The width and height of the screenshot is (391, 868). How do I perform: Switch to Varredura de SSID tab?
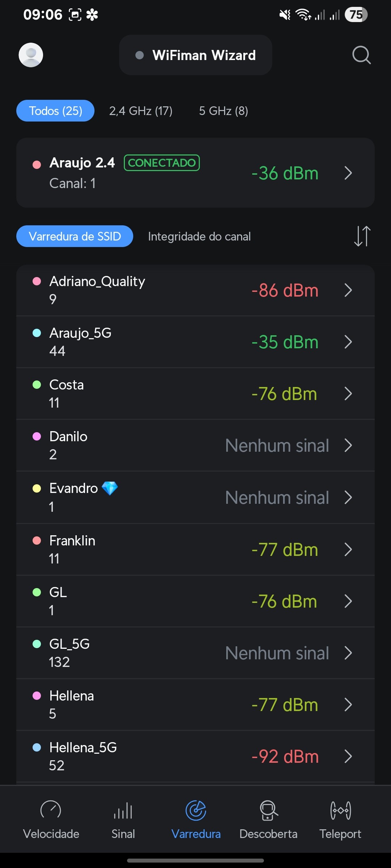point(75,236)
